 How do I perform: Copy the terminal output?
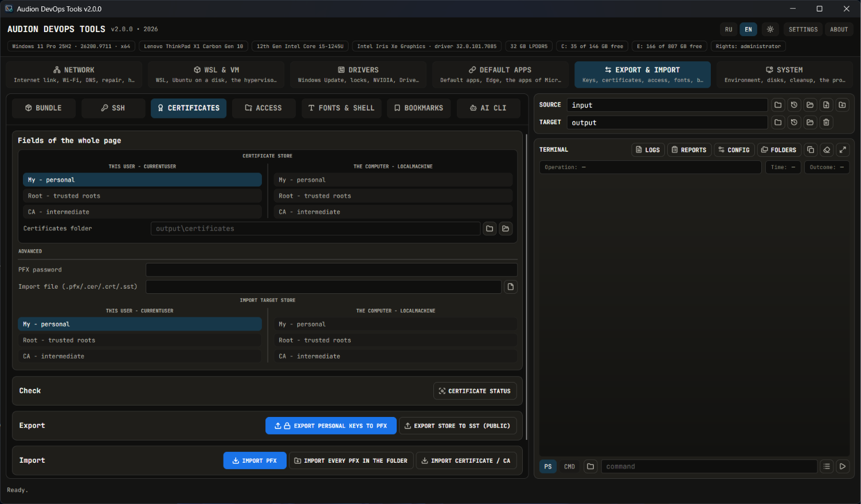(x=811, y=149)
